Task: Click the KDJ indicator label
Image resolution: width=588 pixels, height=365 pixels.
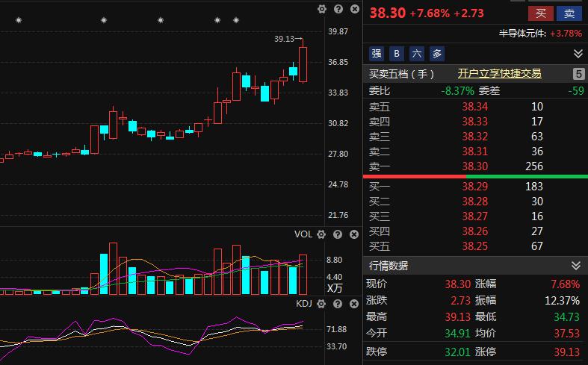Action: click(304, 304)
